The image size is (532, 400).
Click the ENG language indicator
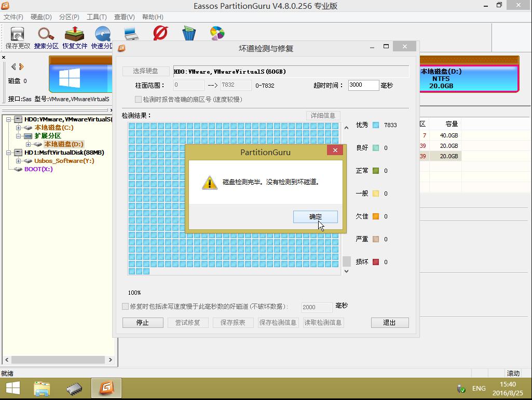point(479,389)
